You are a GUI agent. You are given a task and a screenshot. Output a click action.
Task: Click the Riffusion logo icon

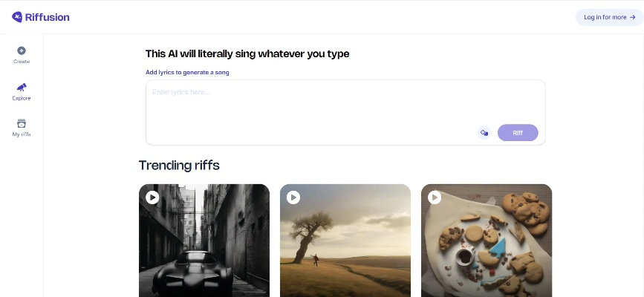17,17
